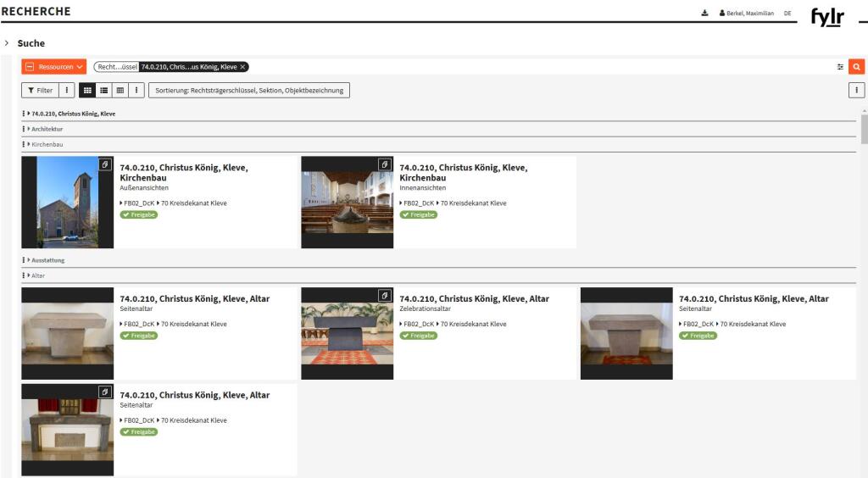Click the copy icon on the Innenansichten thumbnail

click(384, 164)
